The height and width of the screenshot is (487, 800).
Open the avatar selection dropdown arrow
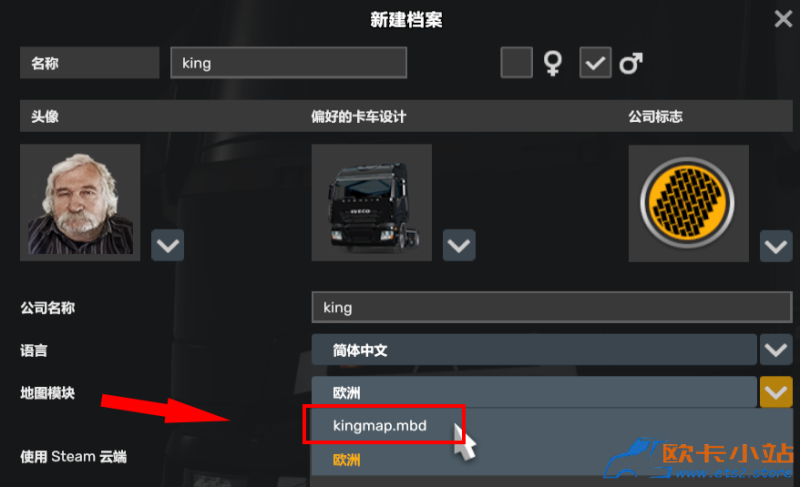[168, 245]
